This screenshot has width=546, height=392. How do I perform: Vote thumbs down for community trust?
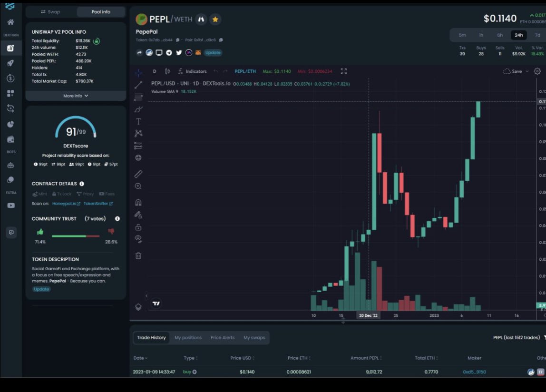point(111,231)
